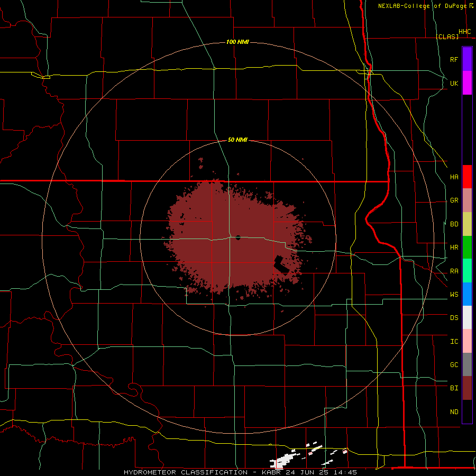Screen dimensions: 476x476
Task: Click the "HA" legend label
Action: point(454,177)
